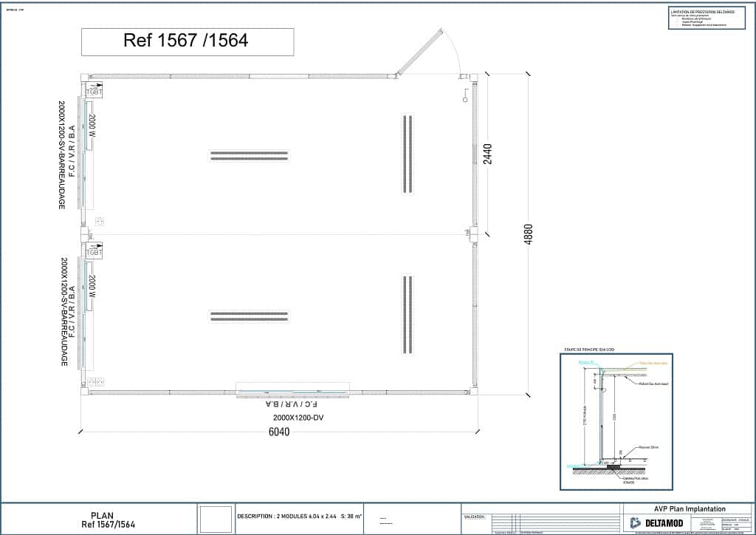Click the Ref 1567 /1564 title box

[187, 41]
